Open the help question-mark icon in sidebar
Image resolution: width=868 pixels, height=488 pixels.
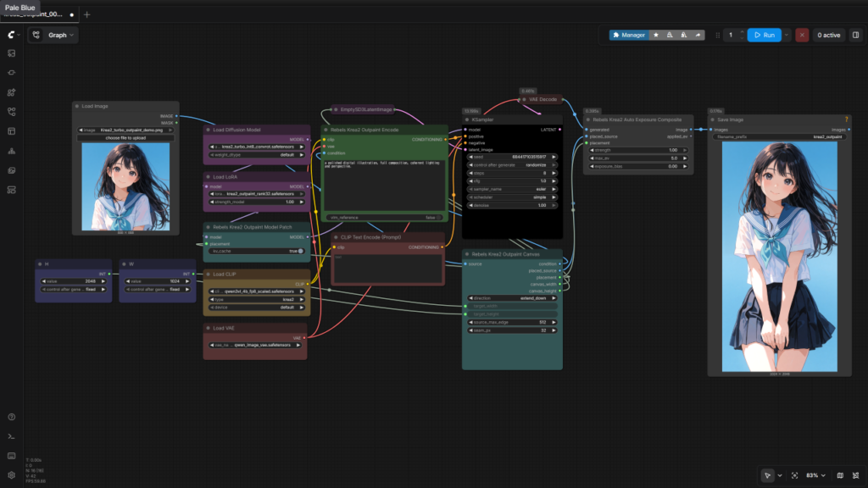(x=12, y=417)
